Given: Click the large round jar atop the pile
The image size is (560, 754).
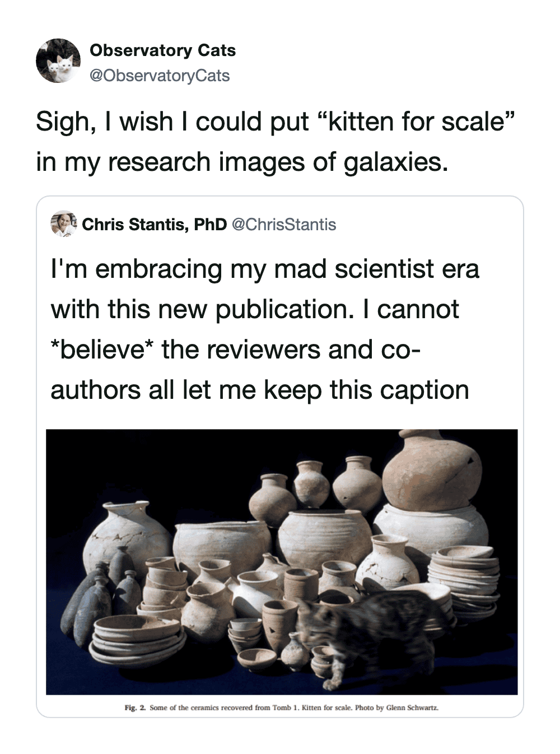Looking at the screenshot, I should pos(431,471).
